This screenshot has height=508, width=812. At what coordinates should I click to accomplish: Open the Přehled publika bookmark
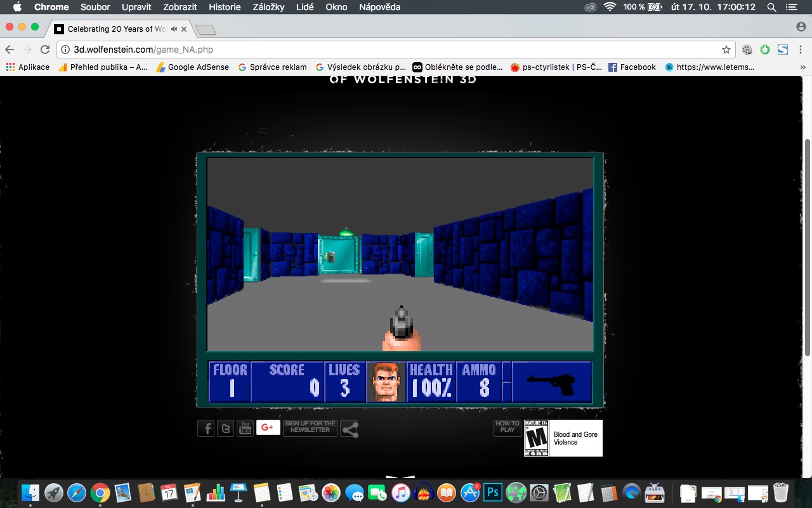pos(103,67)
